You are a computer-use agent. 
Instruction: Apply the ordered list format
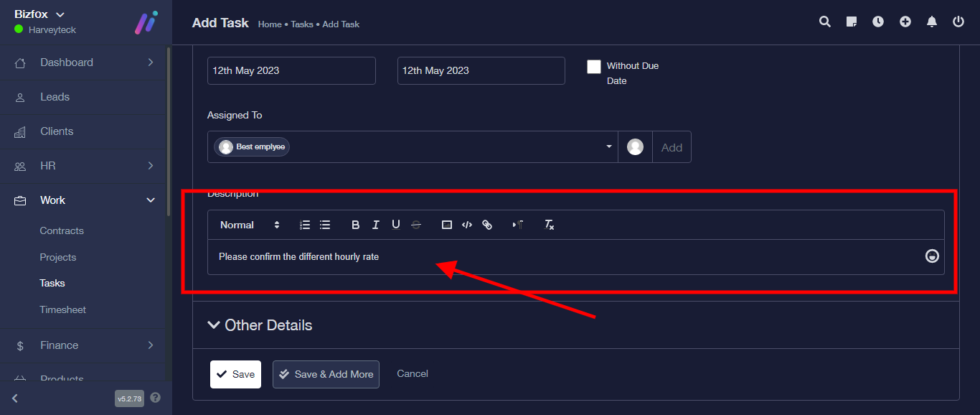[x=305, y=225]
